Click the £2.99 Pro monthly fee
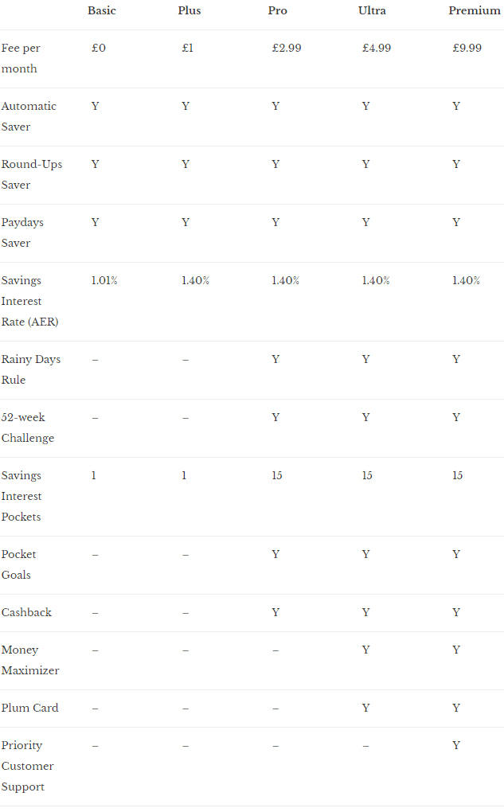Viewport: 504px width, 812px height. [x=287, y=48]
